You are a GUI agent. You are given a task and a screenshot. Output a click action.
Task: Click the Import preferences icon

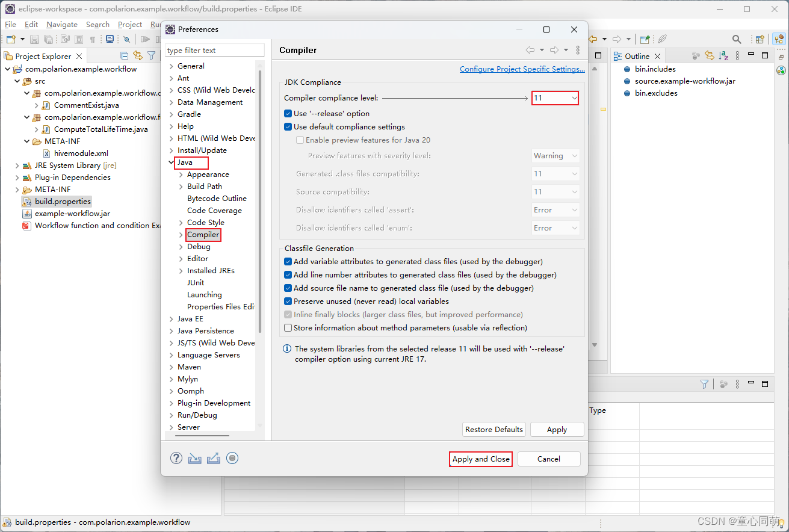coord(194,459)
